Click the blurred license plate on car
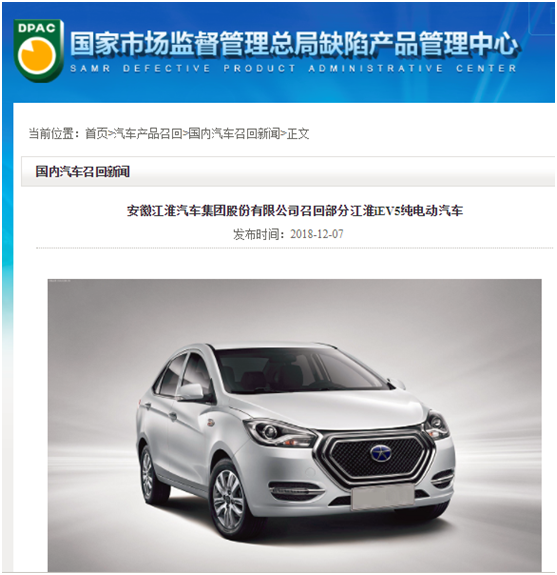The image size is (557, 575). coord(383,497)
